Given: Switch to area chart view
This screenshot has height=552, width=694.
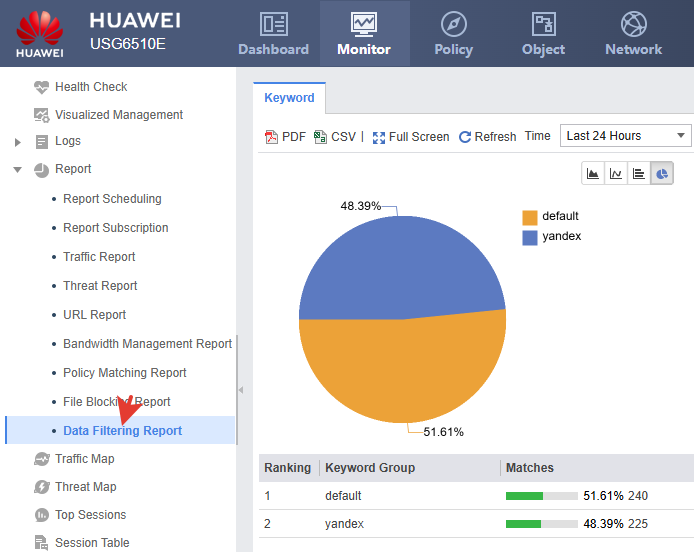Looking at the screenshot, I should (594, 174).
